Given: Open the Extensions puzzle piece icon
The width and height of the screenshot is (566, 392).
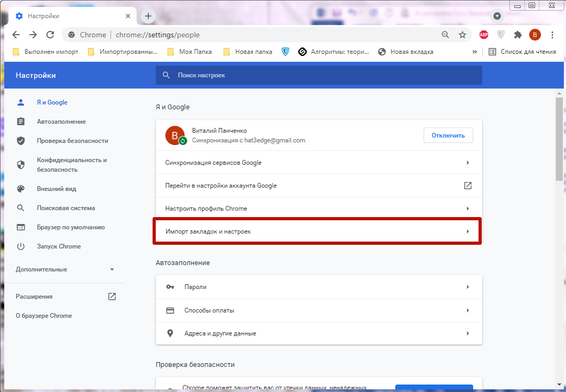Looking at the screenshot, I should click(517, 35).
